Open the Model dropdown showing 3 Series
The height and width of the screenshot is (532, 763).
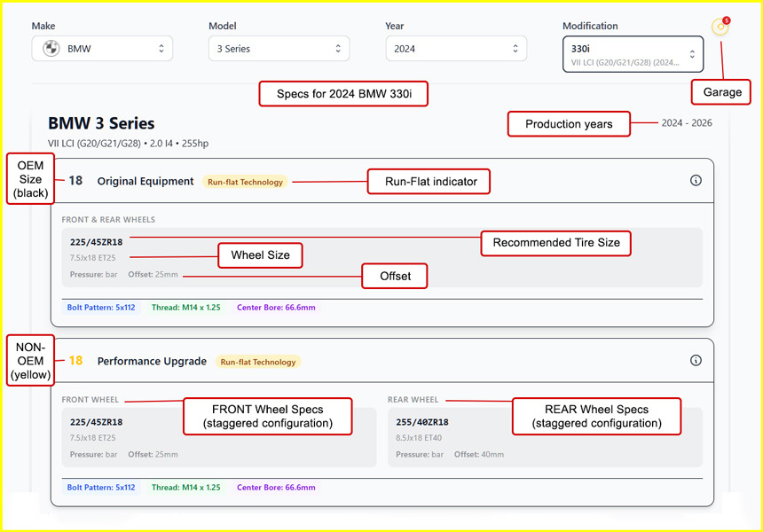click(279, 49)
